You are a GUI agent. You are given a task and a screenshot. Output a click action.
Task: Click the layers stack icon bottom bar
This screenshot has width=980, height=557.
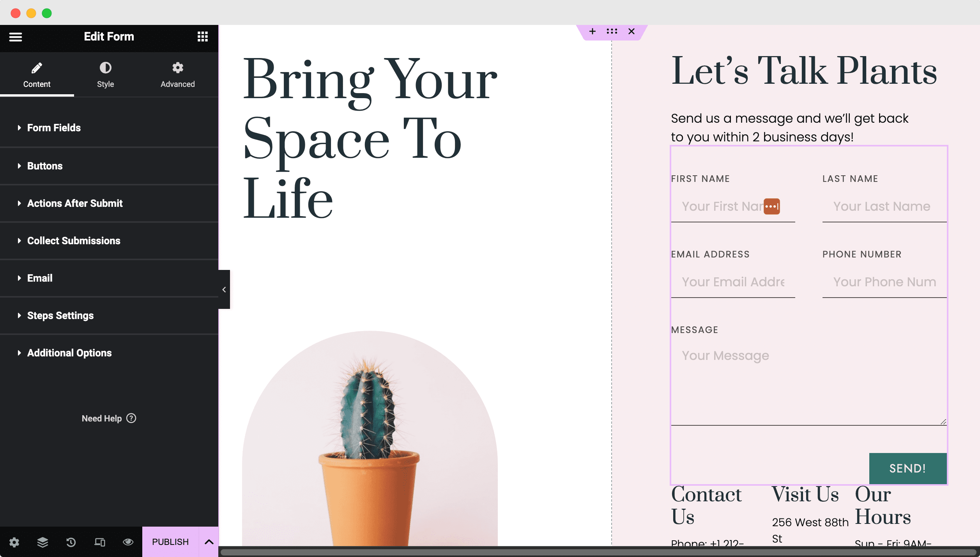point(42,541)
